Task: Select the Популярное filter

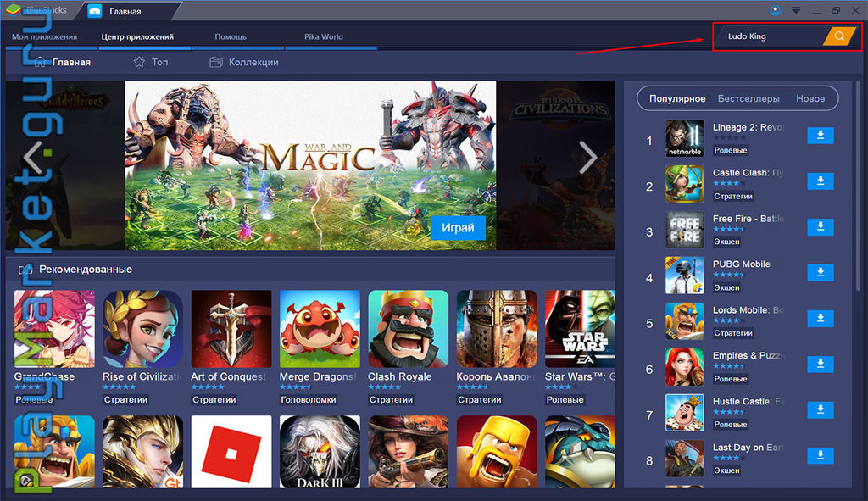Action: [x=677, y=98]
